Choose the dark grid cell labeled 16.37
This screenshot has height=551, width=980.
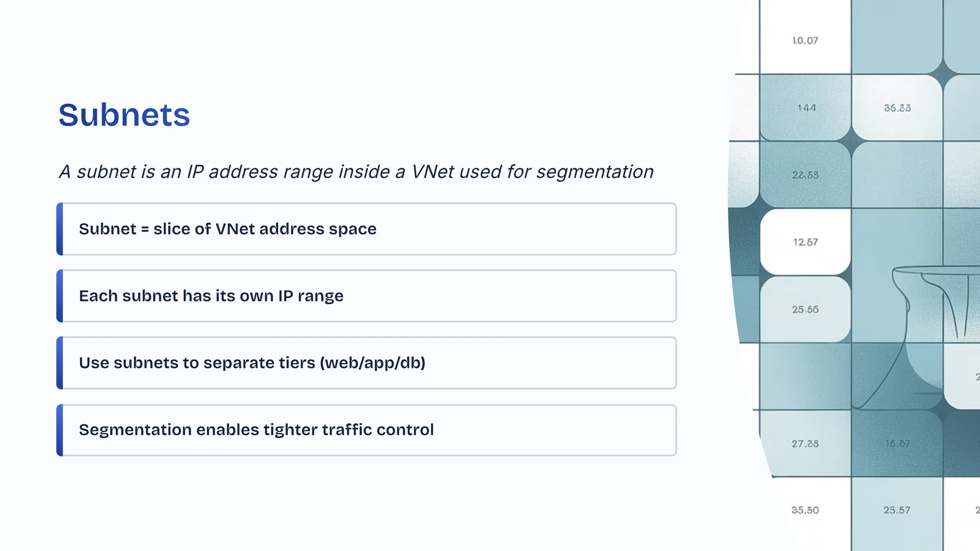coord(897,444)
